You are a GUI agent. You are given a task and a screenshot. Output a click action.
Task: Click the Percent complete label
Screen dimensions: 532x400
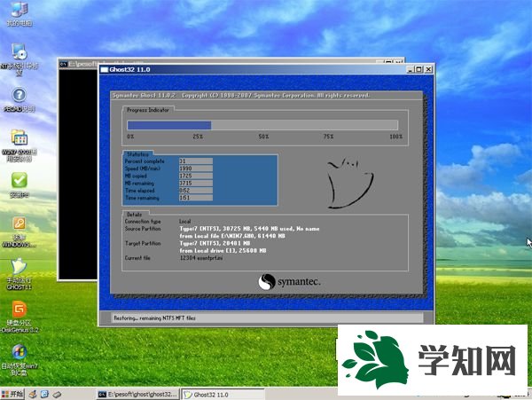pyautogui.click(x=145, y=161)
